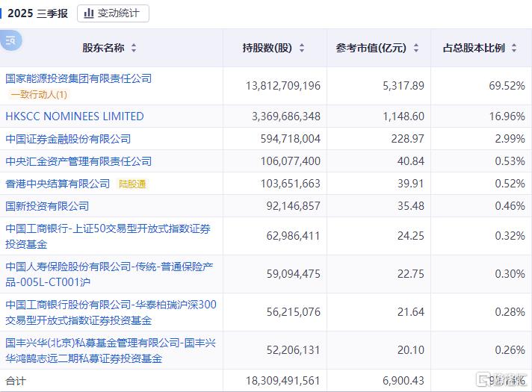
Task: Open 国家能源投资集团有限责任公司 shareholder link
Action: pyautogui.click(x=78, y=78)
